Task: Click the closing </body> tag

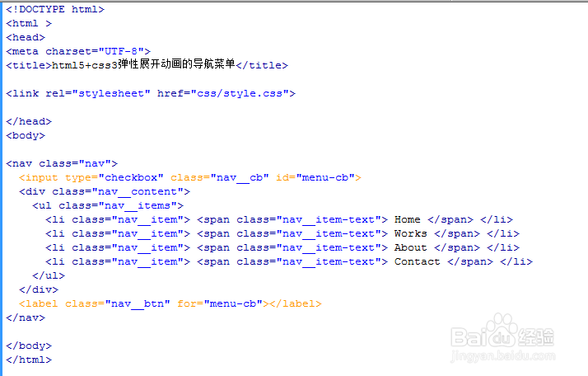Action: point(29,345)
